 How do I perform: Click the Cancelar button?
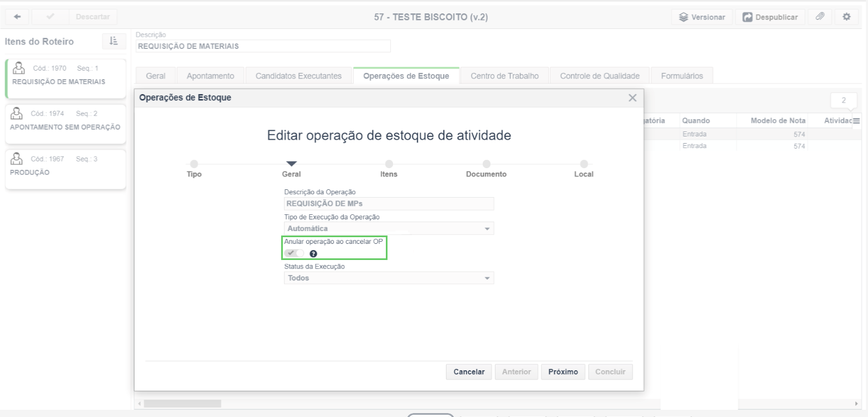[469, 372]
